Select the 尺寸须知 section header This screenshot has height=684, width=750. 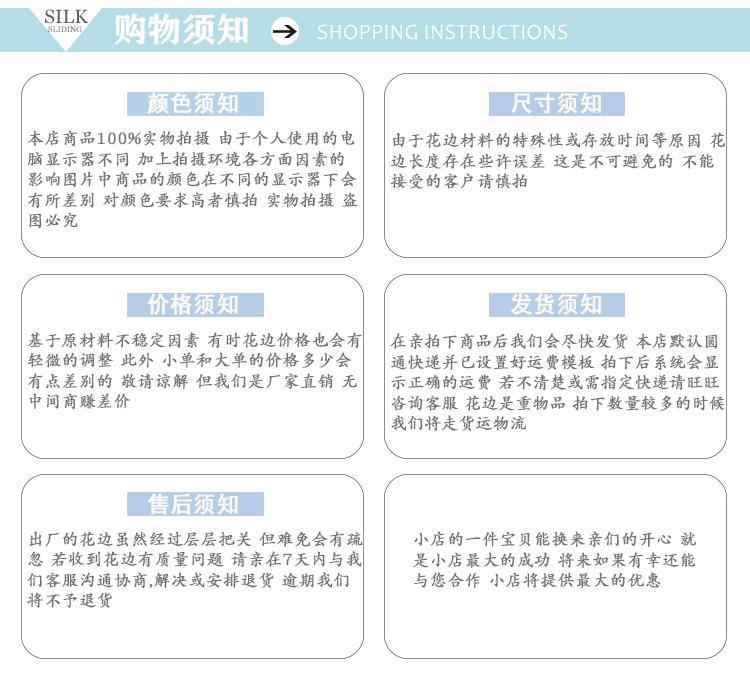tap(556, 104)
